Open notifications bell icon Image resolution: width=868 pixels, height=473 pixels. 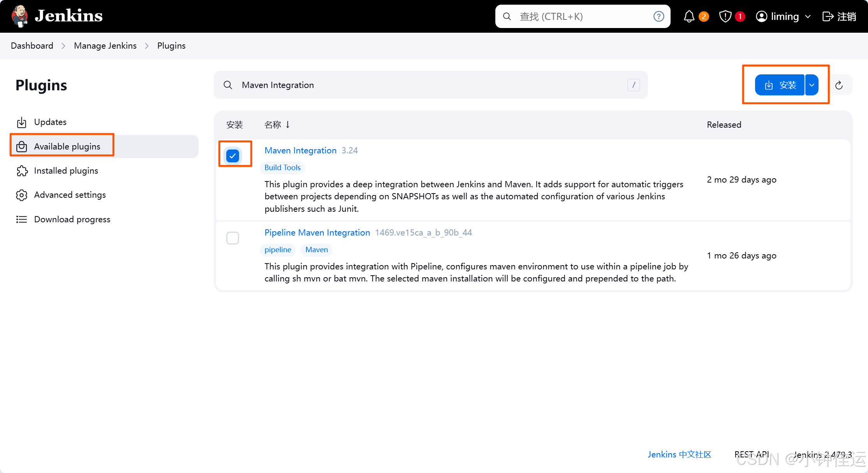689,16
